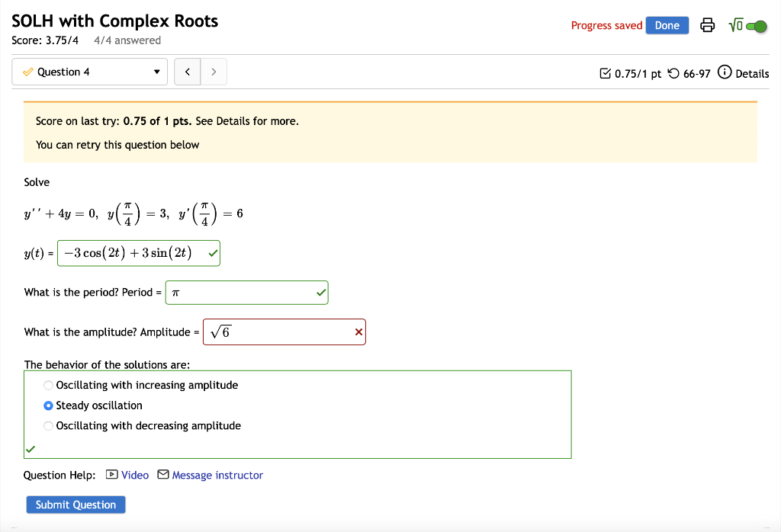Go to previous question arrow
This screenshot has height=532, width=781.
point(188,72)
